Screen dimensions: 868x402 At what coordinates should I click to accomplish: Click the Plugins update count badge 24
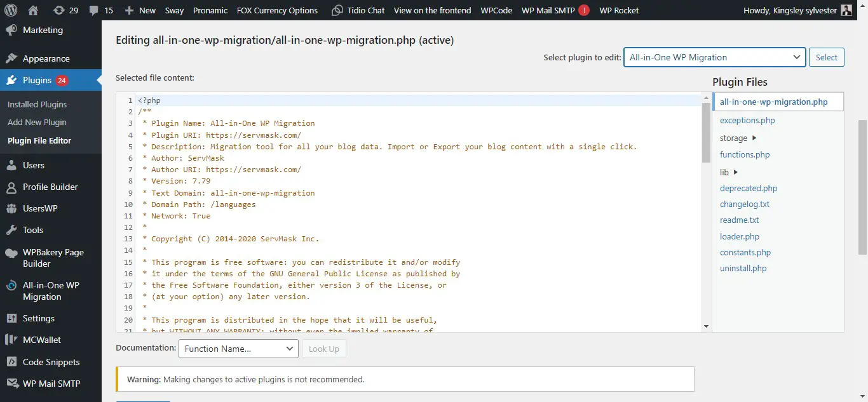pyautogui.click(x=62, y=81)
